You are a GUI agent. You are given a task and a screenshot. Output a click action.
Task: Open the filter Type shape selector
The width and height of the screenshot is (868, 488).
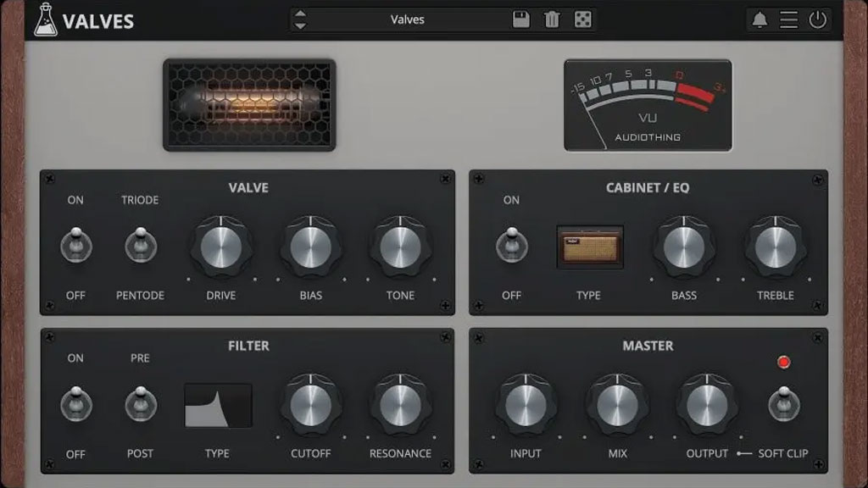pyautogui.click(x=218, y=406)
